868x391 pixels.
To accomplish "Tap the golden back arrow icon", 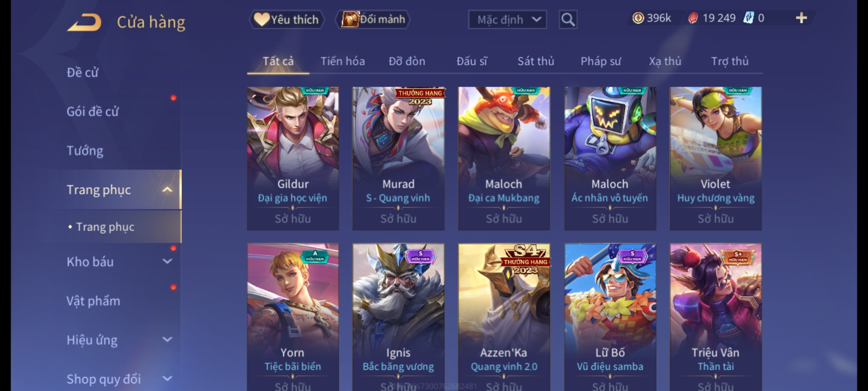I will 84,22.
